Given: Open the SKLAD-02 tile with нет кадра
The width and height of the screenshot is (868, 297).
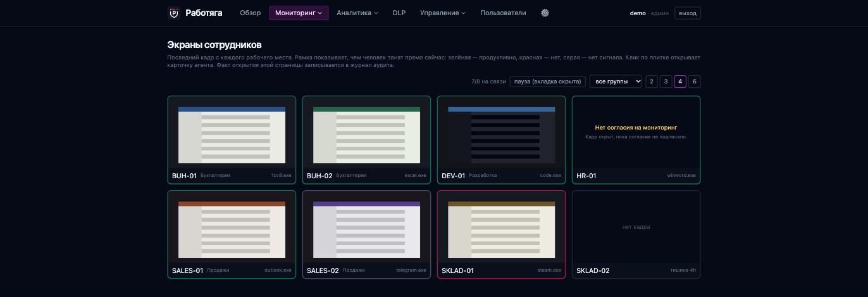Looking at the screenshot, I should [636, 234].
